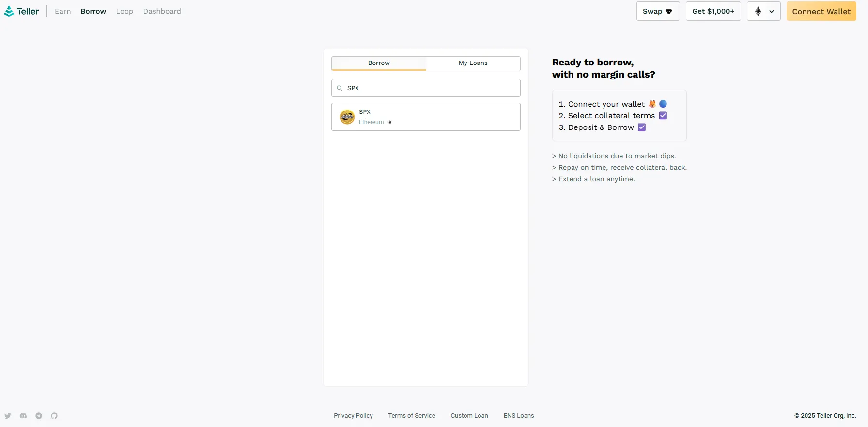This screenshot has width=868, height=427.
Task: Open the Discord icon in footer
Action: click(x=23, y=416)
